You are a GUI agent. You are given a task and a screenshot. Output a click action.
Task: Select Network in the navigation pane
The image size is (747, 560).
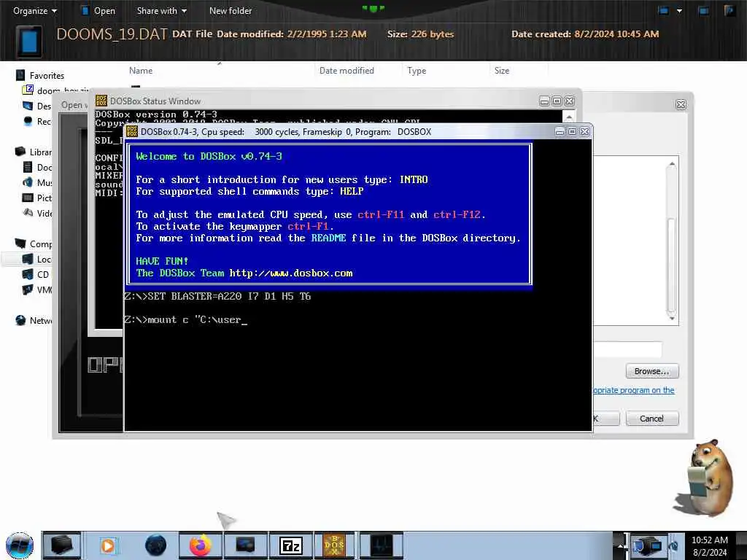(x=34, y=321)
